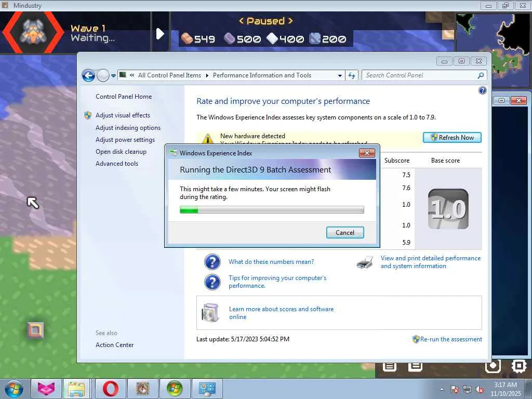
Task: Click the muted volume tray icon
Action: pyautogui.click(x=480, y=390)
